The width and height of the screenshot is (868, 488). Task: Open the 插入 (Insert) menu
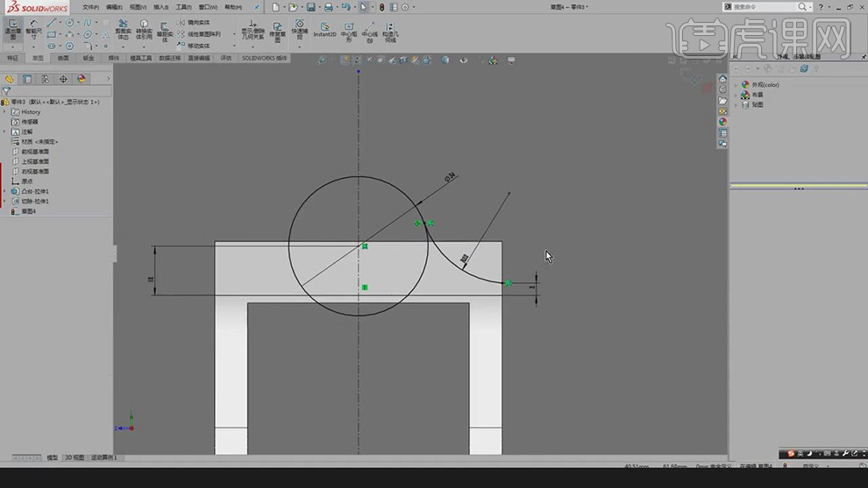(x=160, y=7)
